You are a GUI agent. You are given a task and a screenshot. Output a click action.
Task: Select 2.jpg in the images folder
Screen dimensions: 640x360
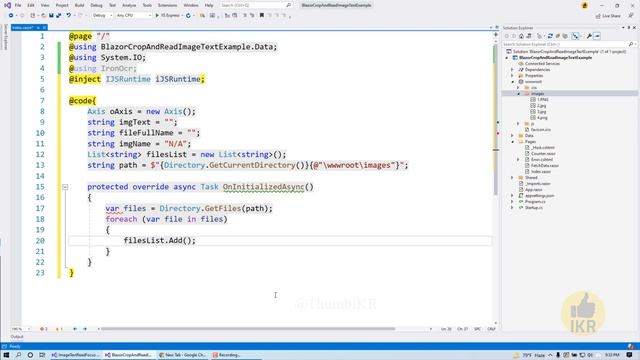[542, 106]
